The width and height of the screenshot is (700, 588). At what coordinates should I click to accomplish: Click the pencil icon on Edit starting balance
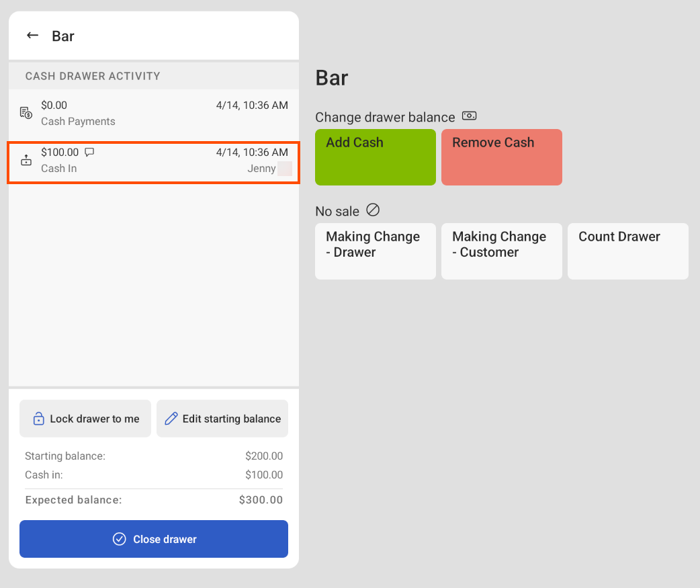point(171,419)
